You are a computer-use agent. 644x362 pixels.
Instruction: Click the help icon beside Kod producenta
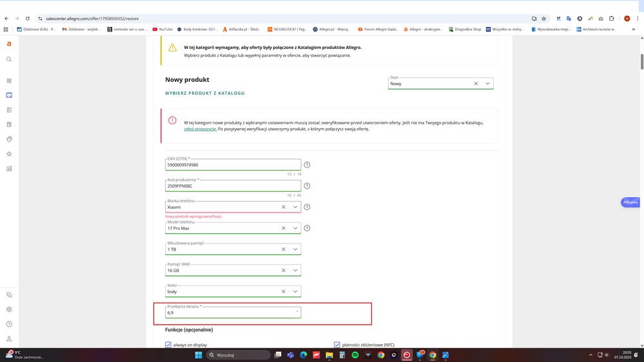pyautogui.click(x=307, y=186)
